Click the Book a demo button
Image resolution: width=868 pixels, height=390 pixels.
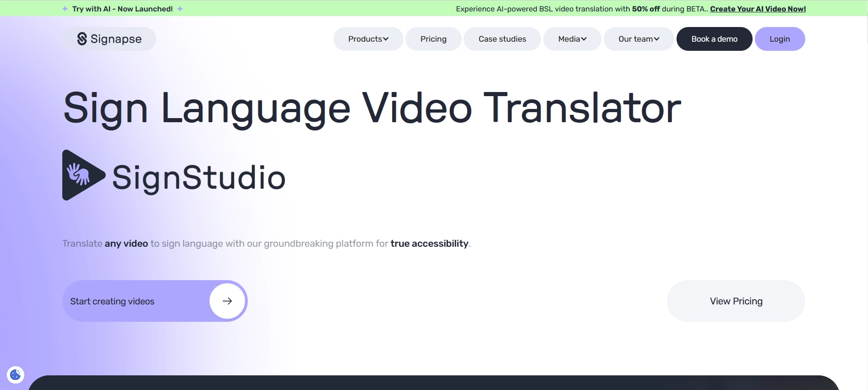point(714,39)
